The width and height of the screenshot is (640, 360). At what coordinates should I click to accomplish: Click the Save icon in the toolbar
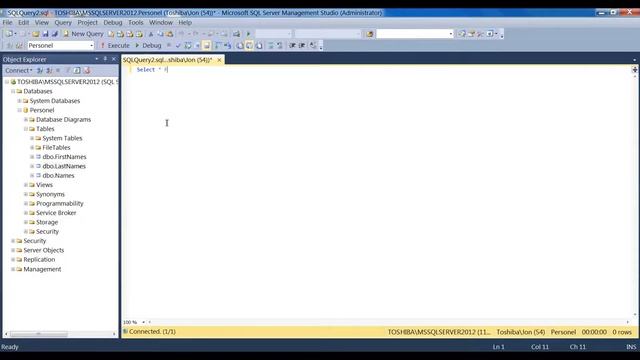[45, 34]
